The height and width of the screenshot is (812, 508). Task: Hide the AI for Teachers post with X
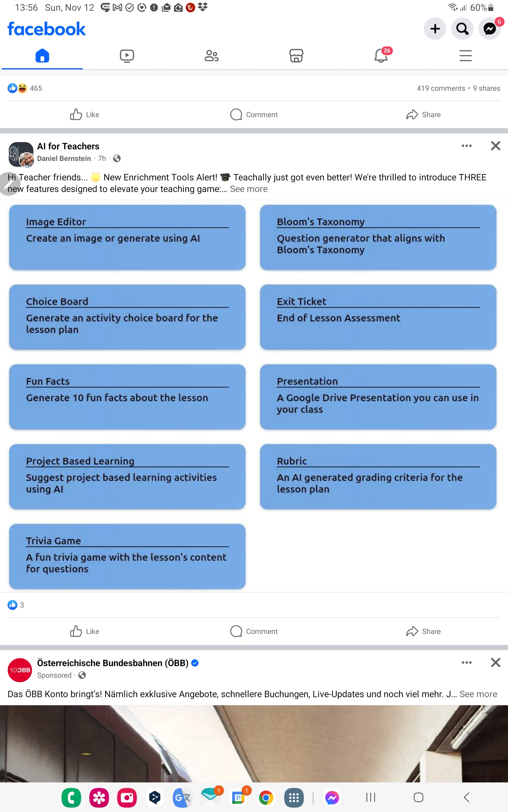pyautogui.click(x=495, y=146)
